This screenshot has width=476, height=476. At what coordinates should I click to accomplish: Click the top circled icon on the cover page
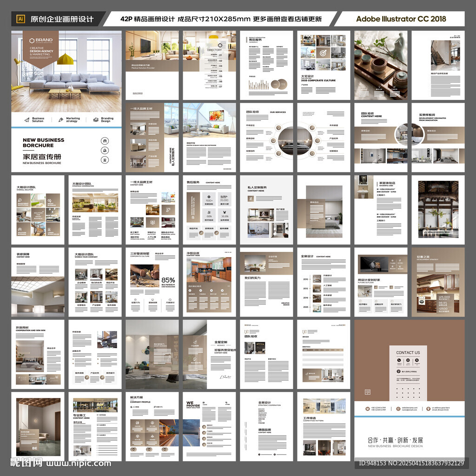click(105, 141)
